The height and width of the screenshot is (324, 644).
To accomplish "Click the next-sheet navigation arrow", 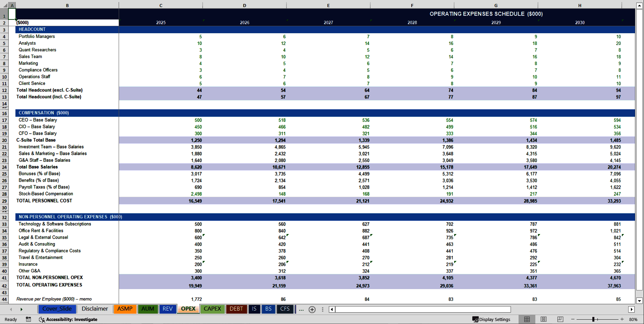I will (x=21, y=309).
